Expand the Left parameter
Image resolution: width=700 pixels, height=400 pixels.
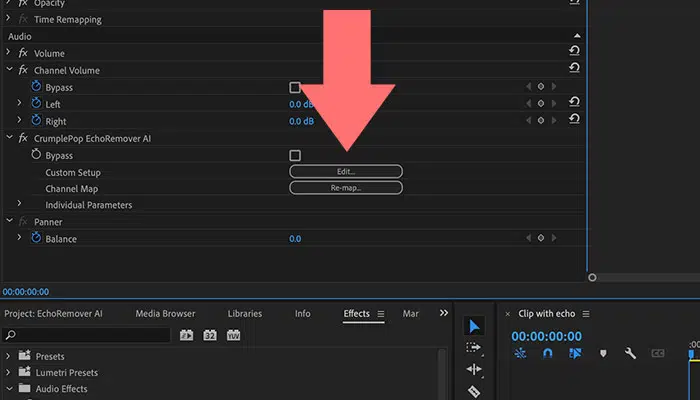(x=19, y=103)
